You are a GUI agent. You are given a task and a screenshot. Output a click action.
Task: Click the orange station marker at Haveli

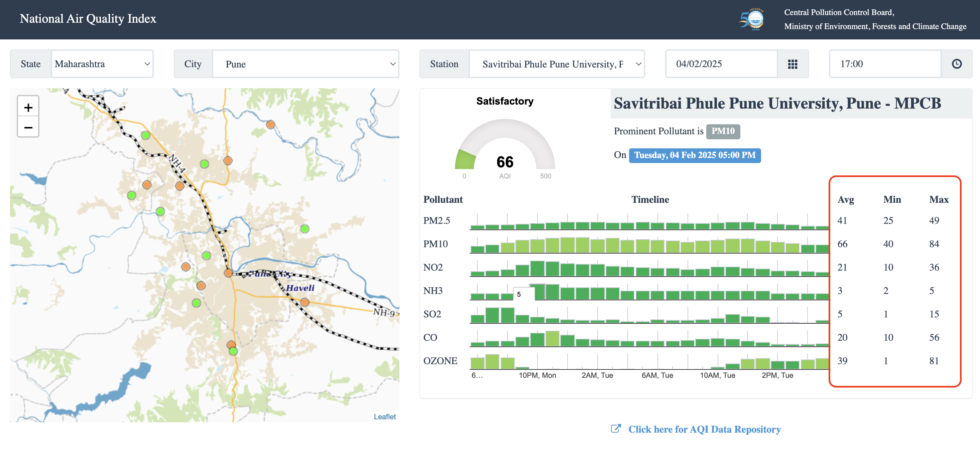305,302
